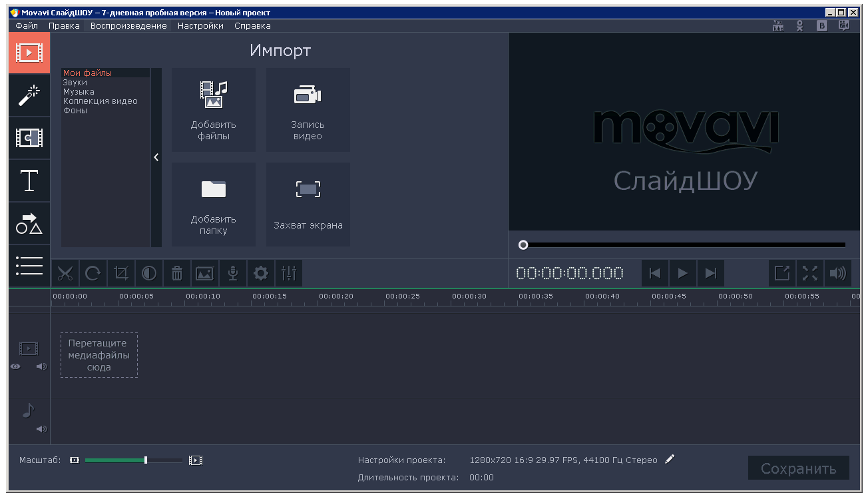Open Clip properties with the gear icon
The height and width of the screenshot is (499, 868).
[x=261, y=273]
